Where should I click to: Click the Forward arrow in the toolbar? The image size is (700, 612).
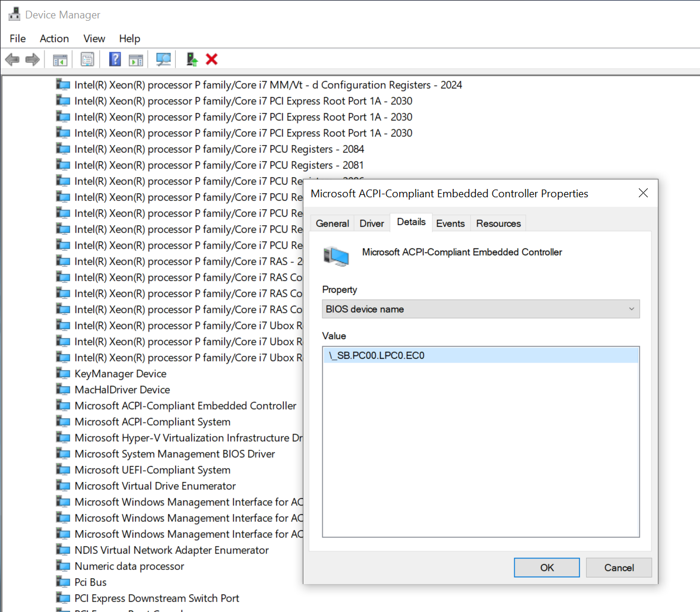[x=33, y=59]
